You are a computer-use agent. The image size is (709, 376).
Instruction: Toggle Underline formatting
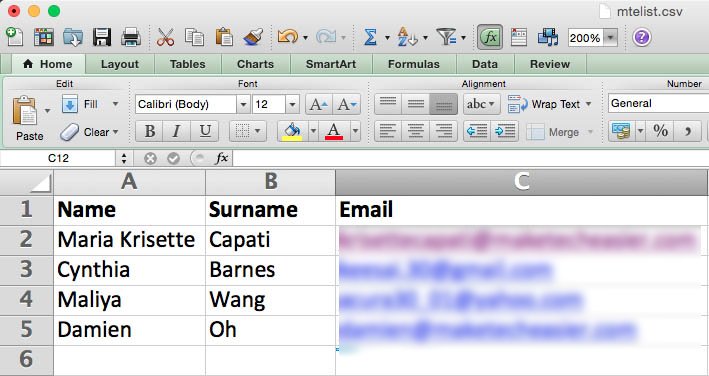(x=204, y=132)
